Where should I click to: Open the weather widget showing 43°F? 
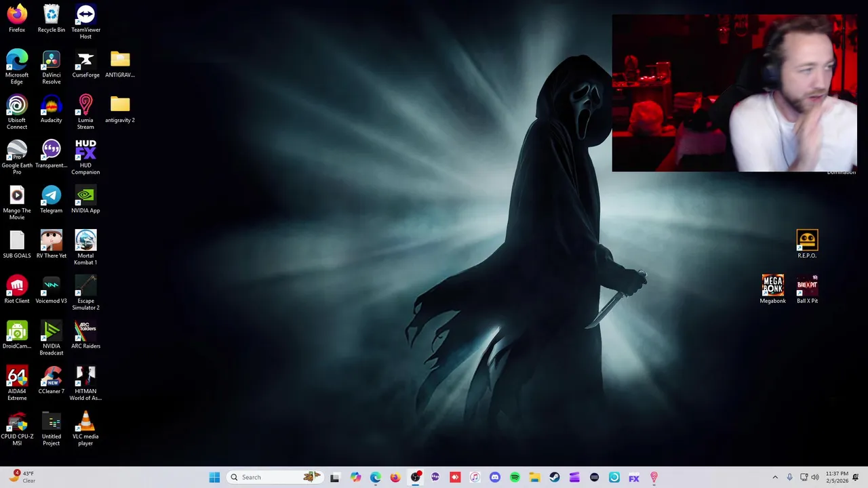point(21,477)
